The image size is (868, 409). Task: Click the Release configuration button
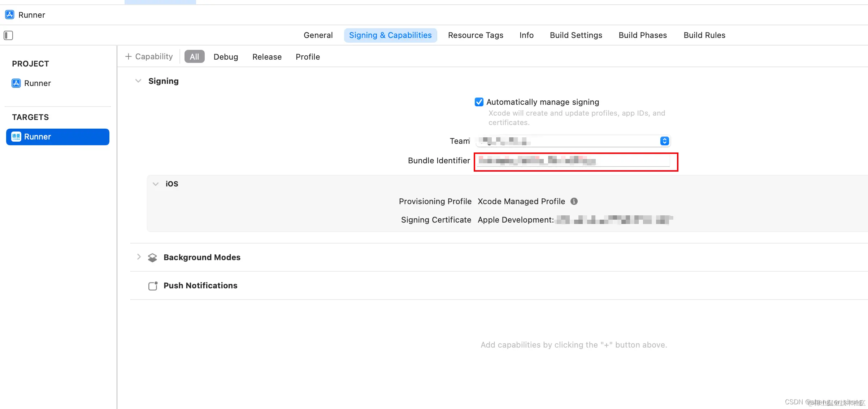point(267,57)
